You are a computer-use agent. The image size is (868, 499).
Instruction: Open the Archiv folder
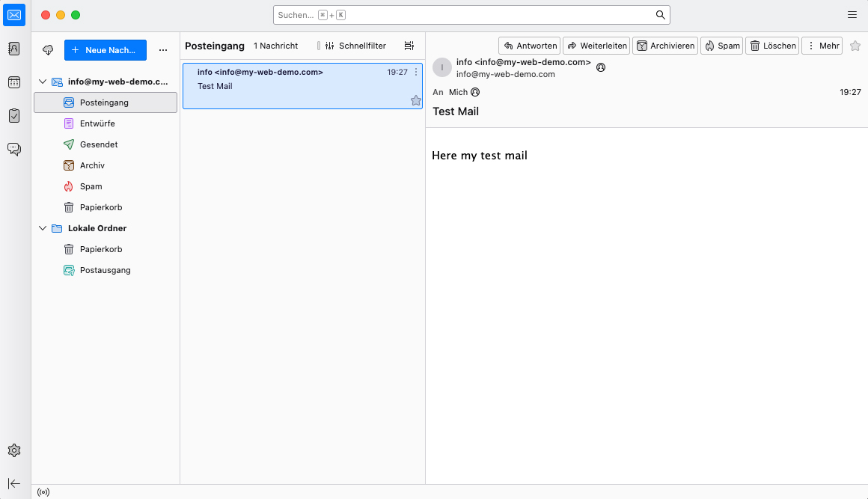[106, 166]
